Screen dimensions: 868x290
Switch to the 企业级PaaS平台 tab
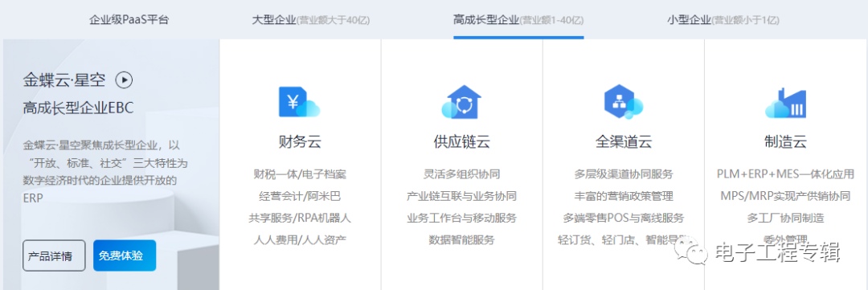click(129, 20)
